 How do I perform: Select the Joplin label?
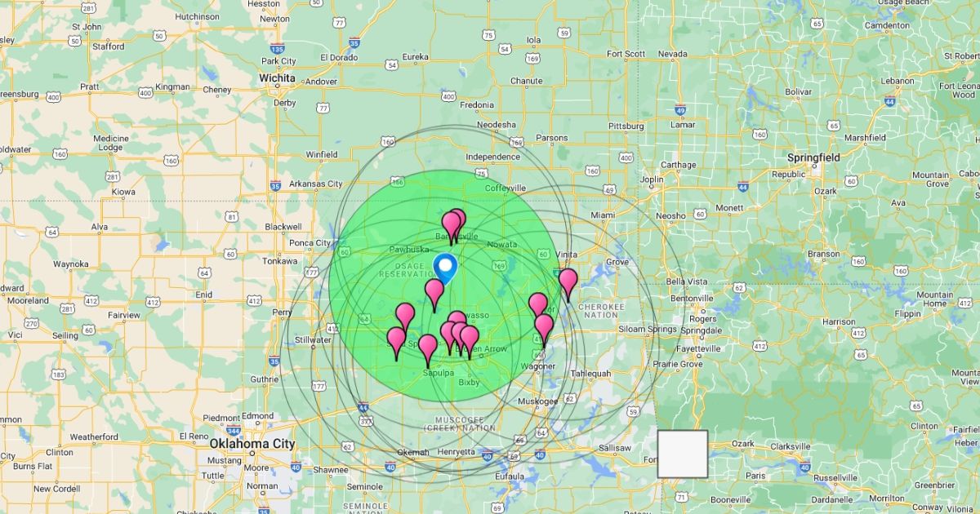coord(652,179)
